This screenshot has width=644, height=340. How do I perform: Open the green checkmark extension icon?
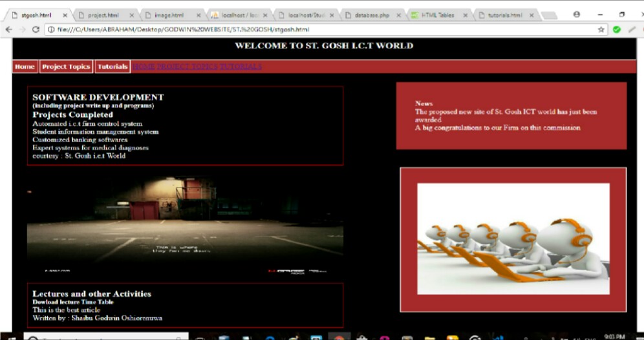(616, 30)
